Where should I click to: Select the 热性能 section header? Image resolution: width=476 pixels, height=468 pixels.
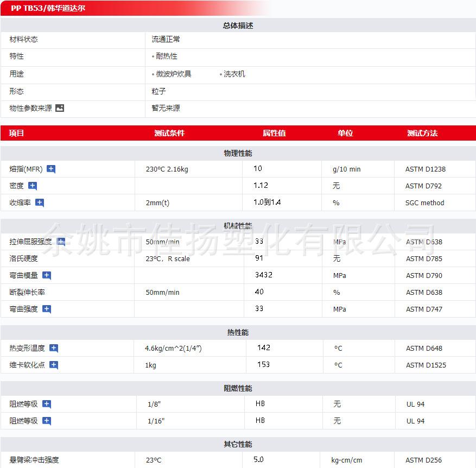[238, 333]
